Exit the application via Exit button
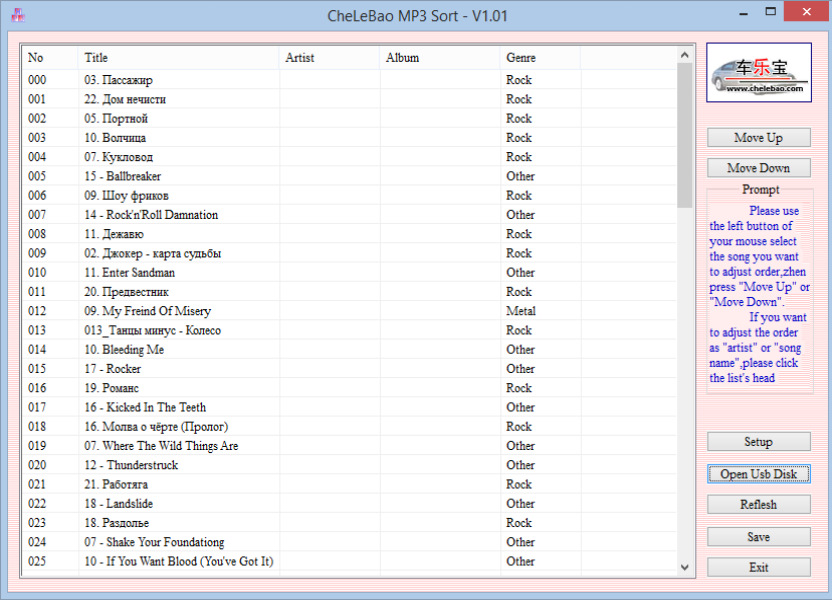832x600 pixels. pyautogui.click(x=759, y=567)
